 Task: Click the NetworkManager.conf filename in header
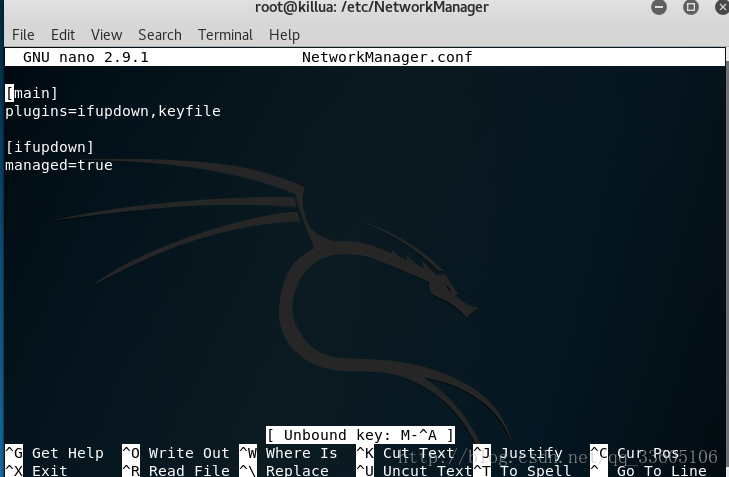[387, 57]
